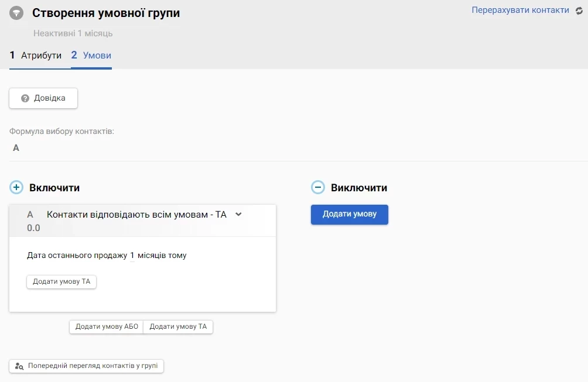Click the refresh arrows icon at top right
The width and height of the screenshot is (588, 382).
[x=579, y=11]
